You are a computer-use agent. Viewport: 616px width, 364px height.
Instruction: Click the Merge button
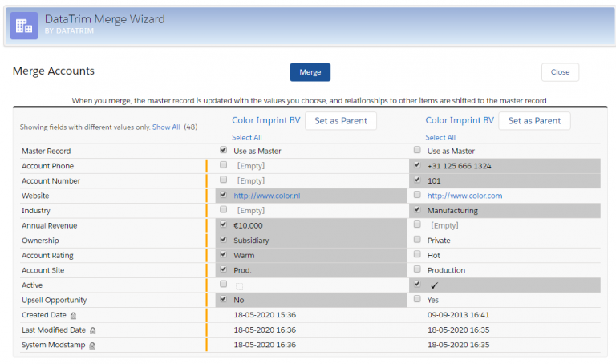310,72
